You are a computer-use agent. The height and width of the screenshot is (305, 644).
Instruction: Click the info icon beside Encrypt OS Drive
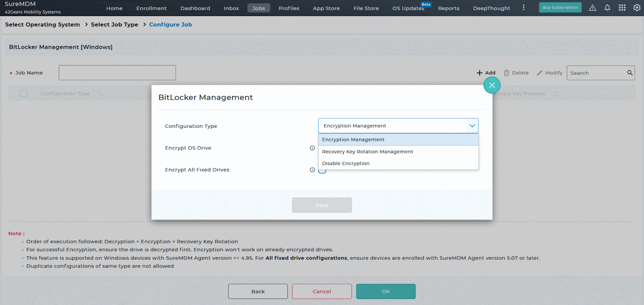(312, 148)
